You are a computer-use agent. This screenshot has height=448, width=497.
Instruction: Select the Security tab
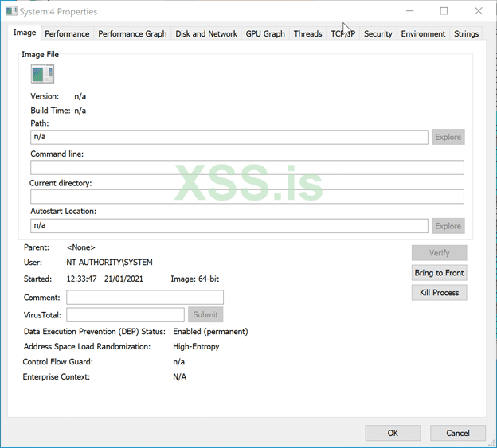point(378,33)
